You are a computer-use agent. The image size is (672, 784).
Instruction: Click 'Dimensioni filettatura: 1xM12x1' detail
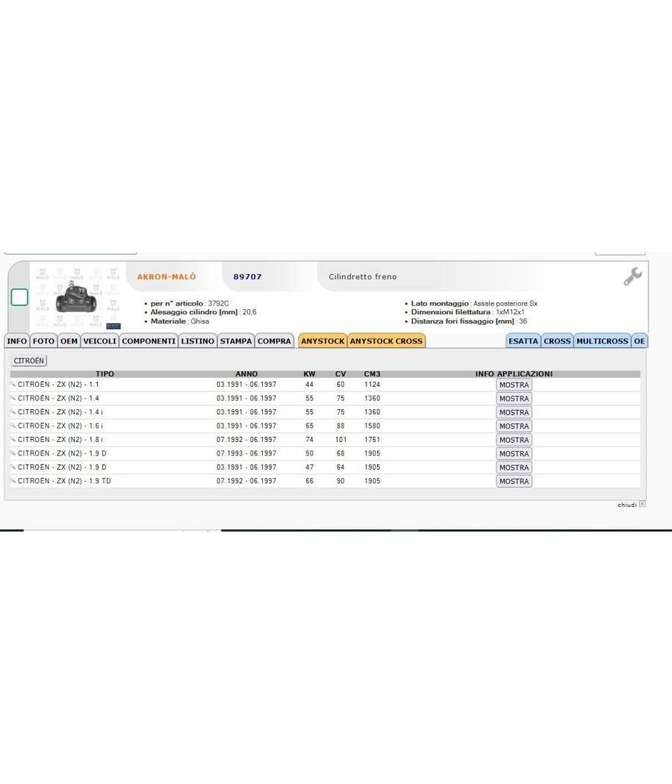(467, 312)
